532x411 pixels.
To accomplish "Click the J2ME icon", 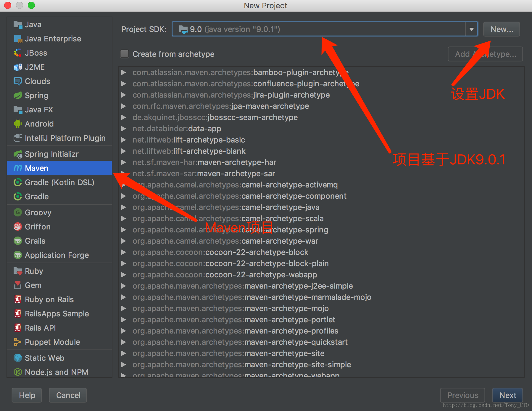I will (x=18, y=67).
